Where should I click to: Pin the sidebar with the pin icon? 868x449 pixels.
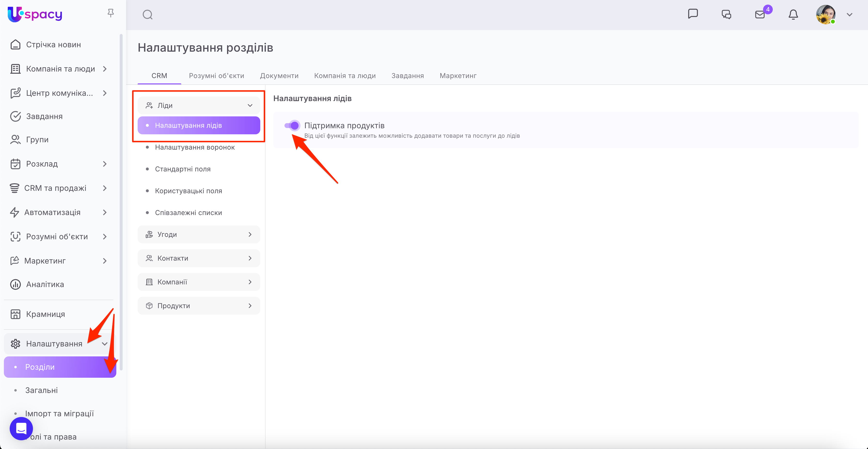(110, 13)
